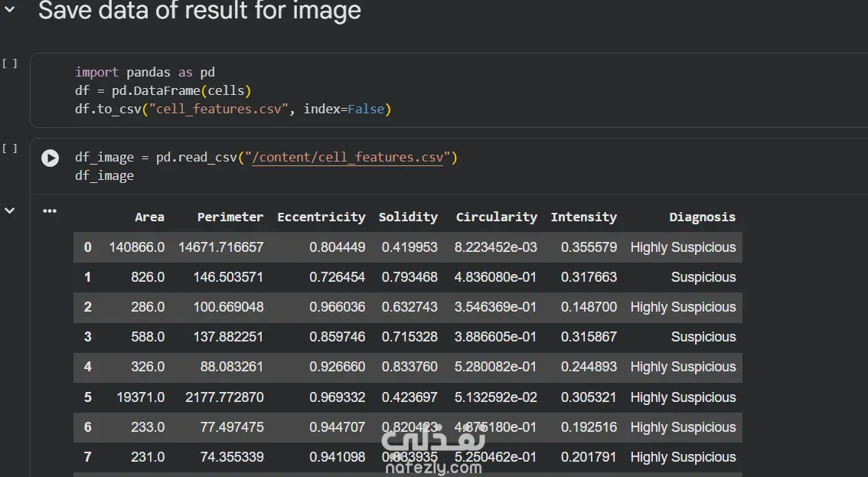The image size is (868, 477).
Task: Click the "Suspicious" diagnosis in row 3
Action: (703, 337)
